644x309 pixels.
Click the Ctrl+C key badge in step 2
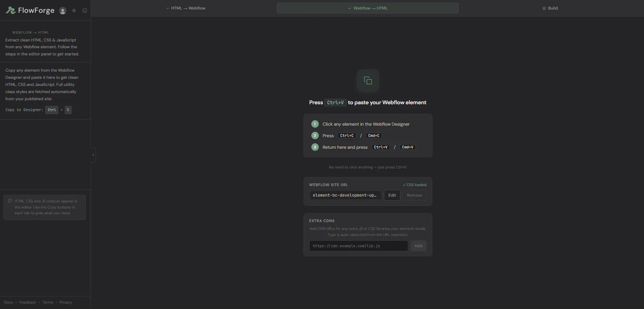tap(347, 135)
